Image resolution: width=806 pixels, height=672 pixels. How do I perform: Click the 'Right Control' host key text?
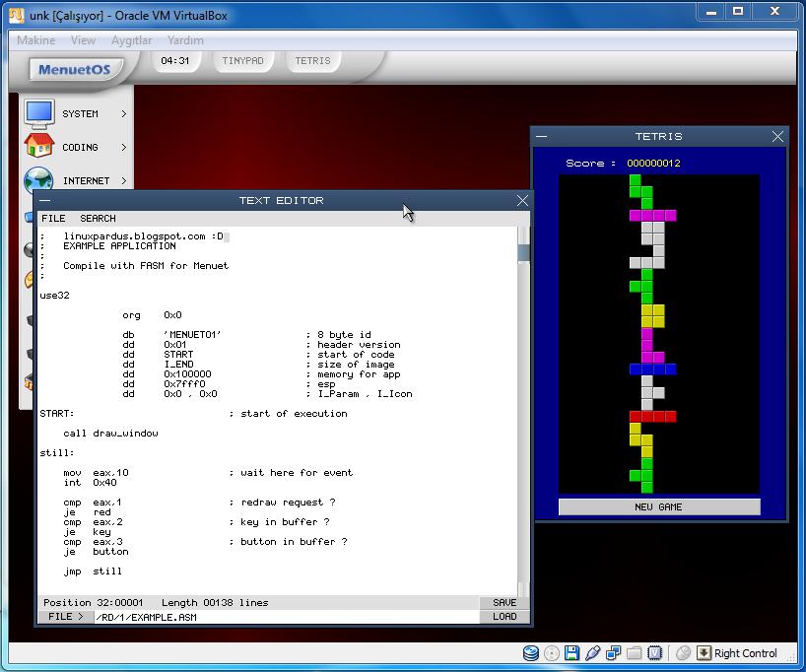[x=745, y=653]
